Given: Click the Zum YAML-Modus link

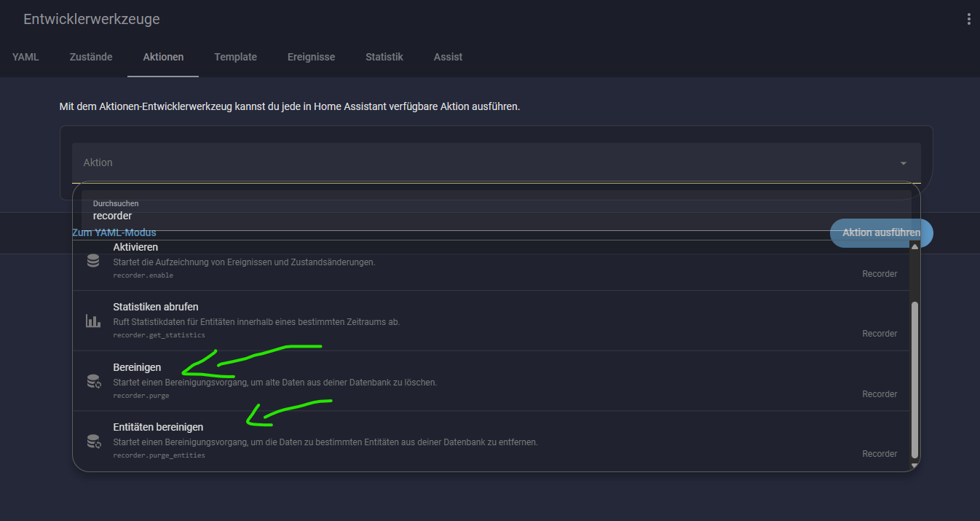Looking at the screenshot, I should pyautogui.click(x=114, y=232).
